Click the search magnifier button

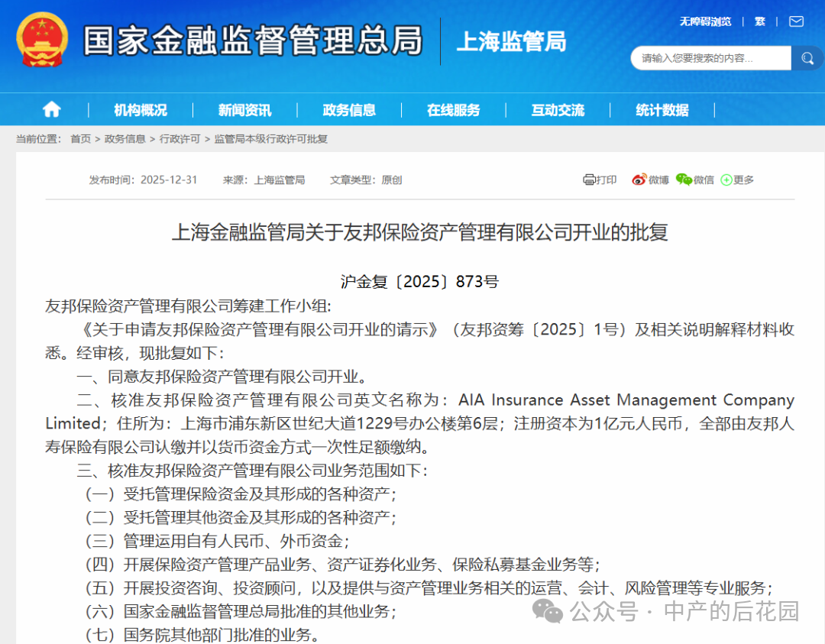pyautogui.click(x=807, y=58)
